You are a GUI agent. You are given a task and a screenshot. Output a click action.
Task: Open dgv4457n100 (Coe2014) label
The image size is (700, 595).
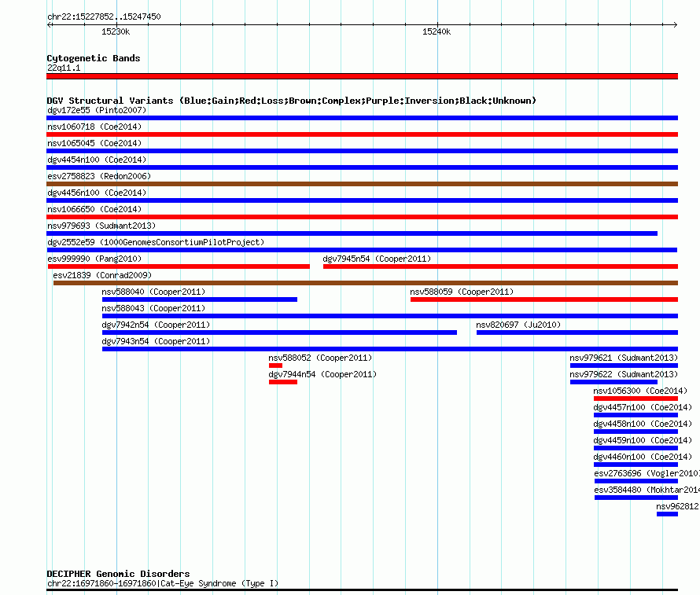[643, 407]
